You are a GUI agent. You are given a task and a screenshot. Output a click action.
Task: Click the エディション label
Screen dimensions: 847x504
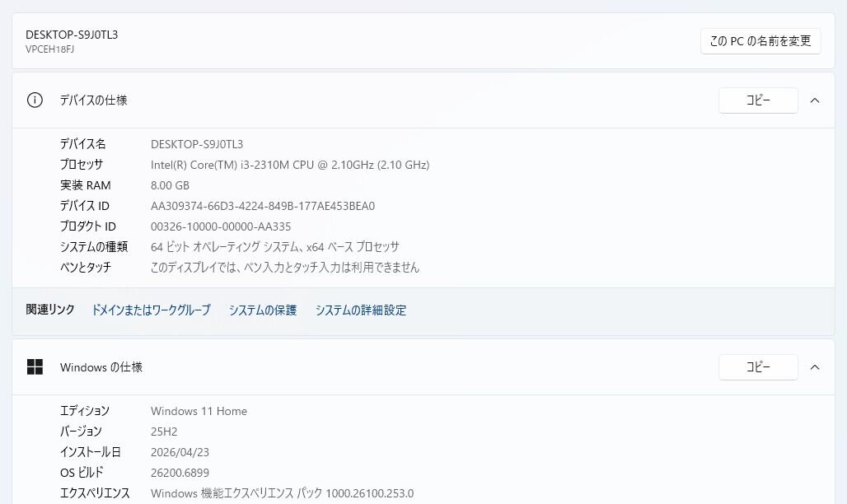[84, 411]
